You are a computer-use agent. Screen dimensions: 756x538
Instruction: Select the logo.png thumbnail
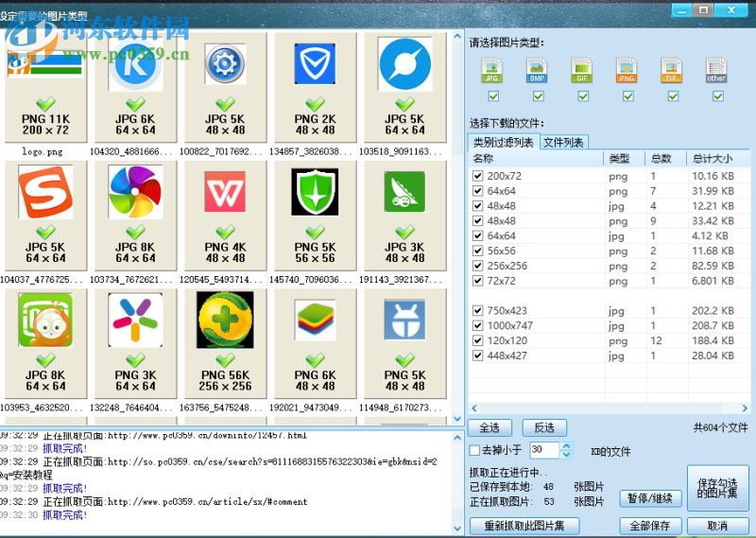(45, 88)
